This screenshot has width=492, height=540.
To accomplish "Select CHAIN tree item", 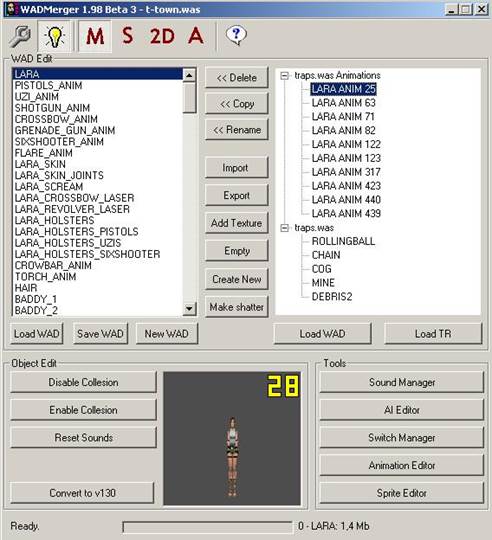I will pos(326,255).
